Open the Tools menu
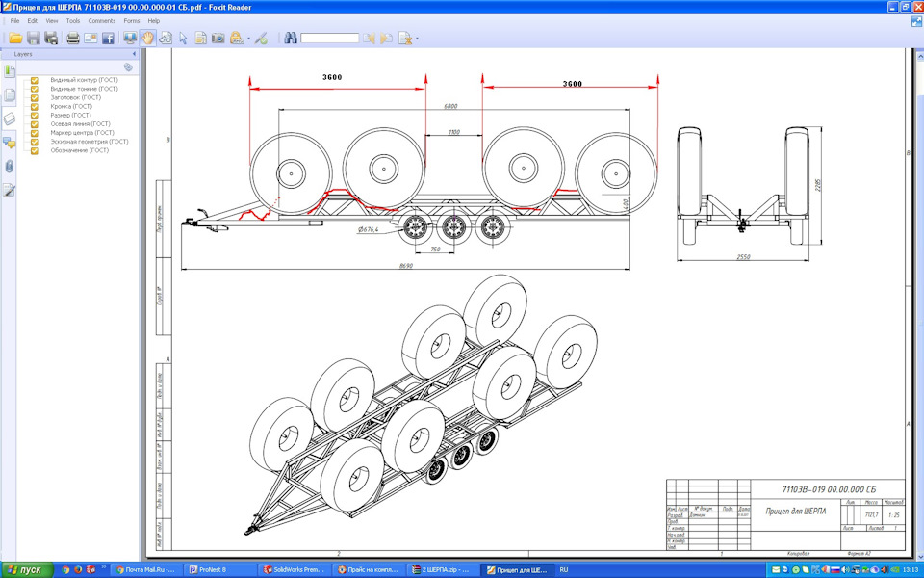This screenshot has width=924, height=578. [73, 20]
